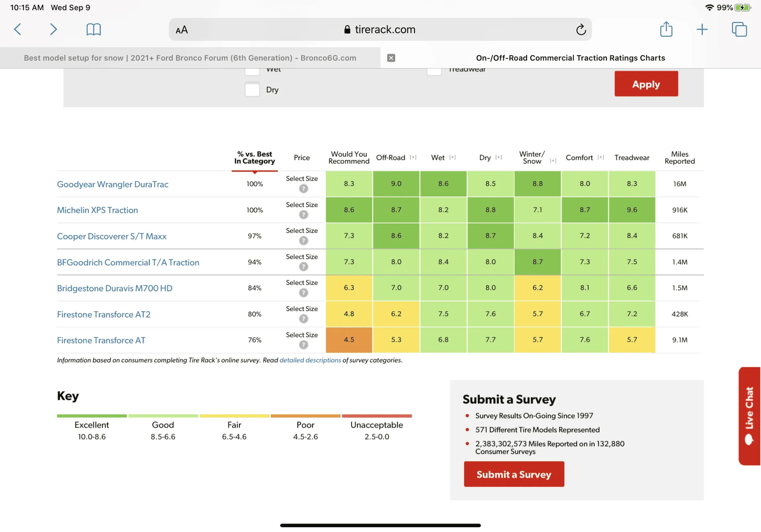Expand the Dry column details

pos(498,157)
